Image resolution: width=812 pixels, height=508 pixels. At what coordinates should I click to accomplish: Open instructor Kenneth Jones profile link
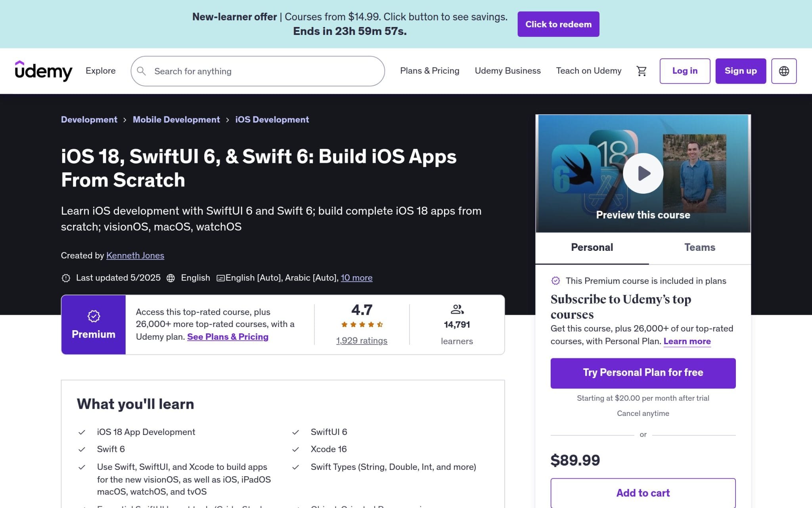(x=135, y=256)
